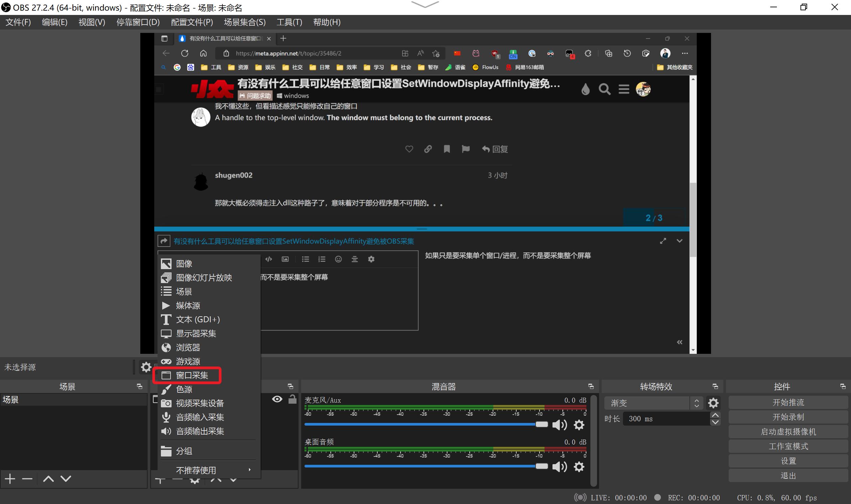Click the 开始录制 button

[x=788, y=417]
